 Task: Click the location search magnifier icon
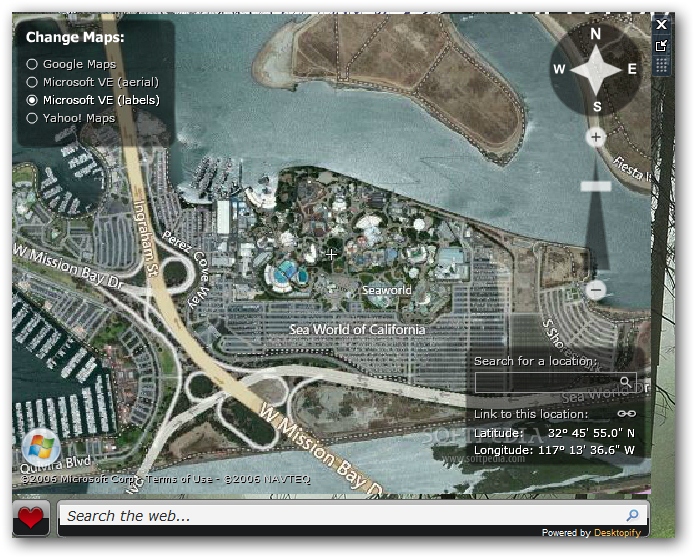625,382
